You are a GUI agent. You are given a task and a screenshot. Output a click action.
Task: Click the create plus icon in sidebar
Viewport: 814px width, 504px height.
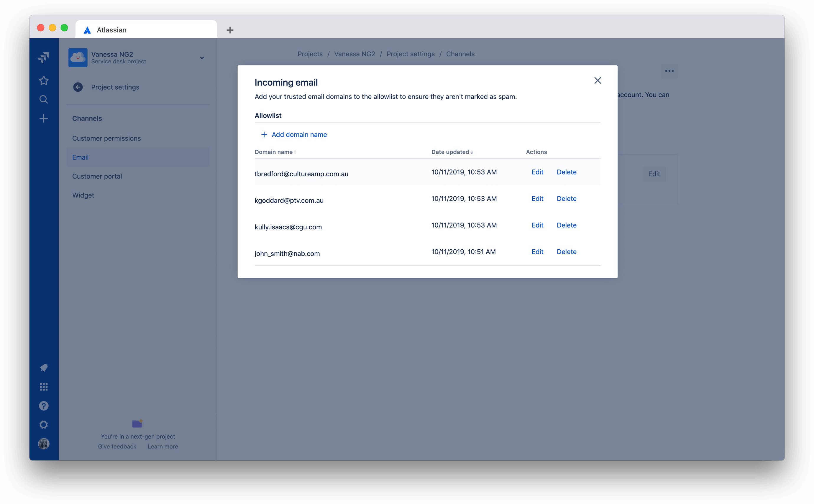tap(44, 118)
